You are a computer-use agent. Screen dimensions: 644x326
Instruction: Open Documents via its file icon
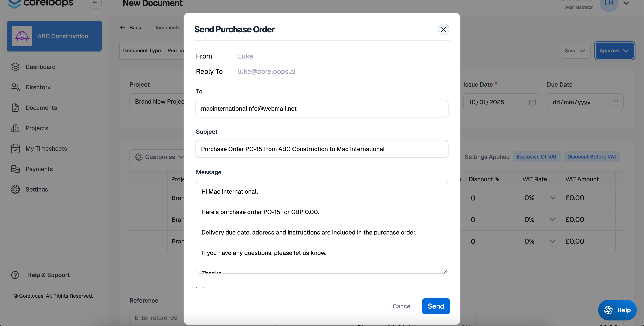tap(15, 108)
